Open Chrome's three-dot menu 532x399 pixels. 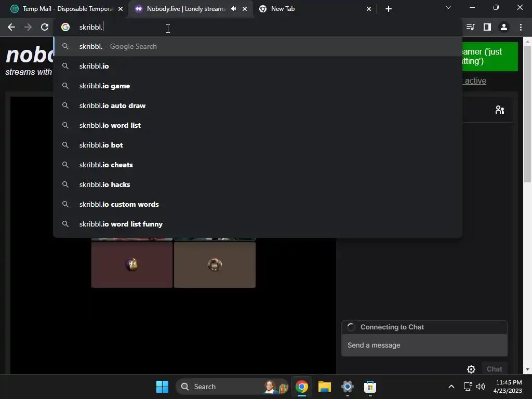(521, 27)
